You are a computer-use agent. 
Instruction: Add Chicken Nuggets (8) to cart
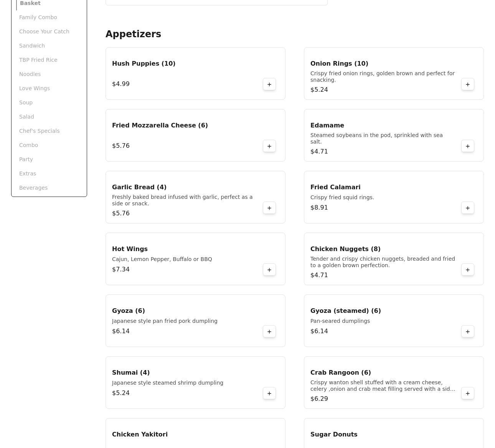[x=467, y=270]
